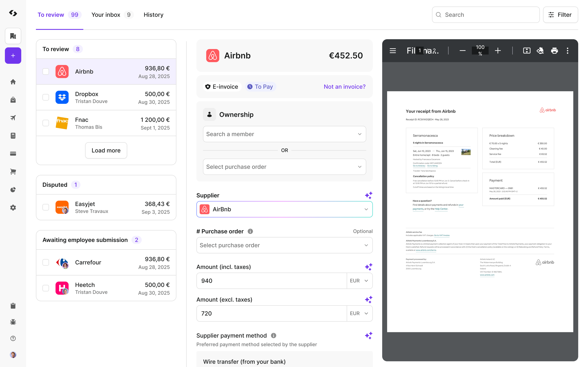This screenshot has height=367, width=588.
Task: Check the Dropbox invoice checkbox
Action: tap(46, 97)
